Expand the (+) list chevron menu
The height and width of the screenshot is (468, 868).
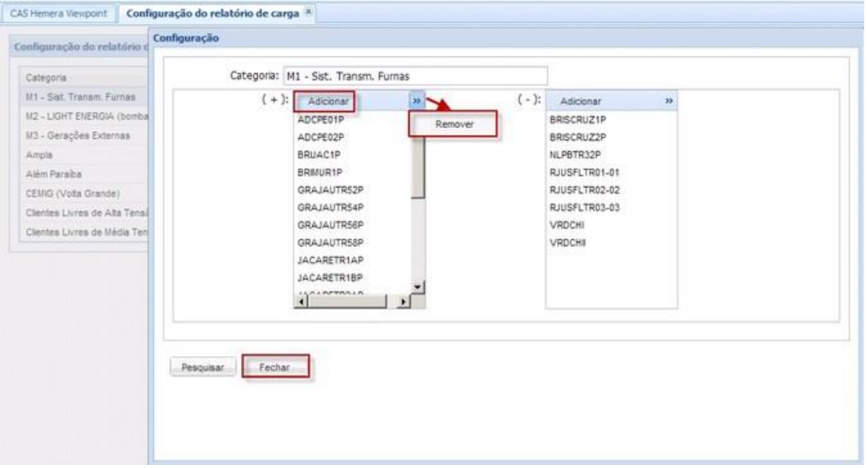416,100
